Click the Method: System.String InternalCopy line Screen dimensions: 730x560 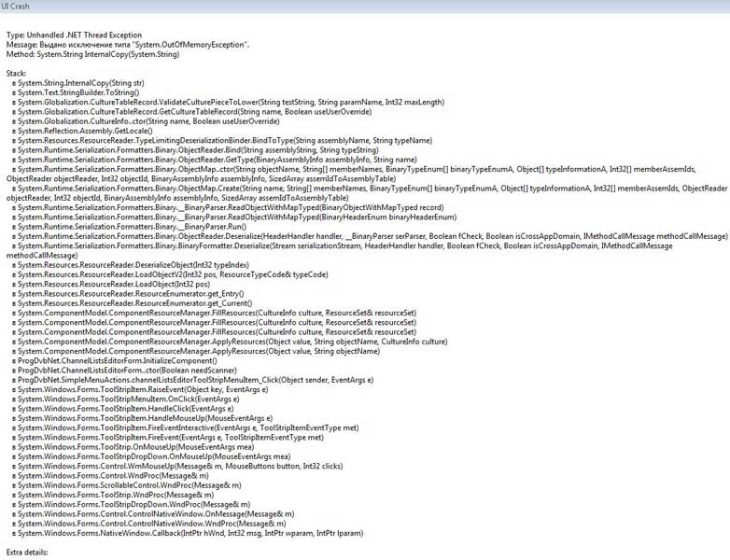click(x=92, y=54)
